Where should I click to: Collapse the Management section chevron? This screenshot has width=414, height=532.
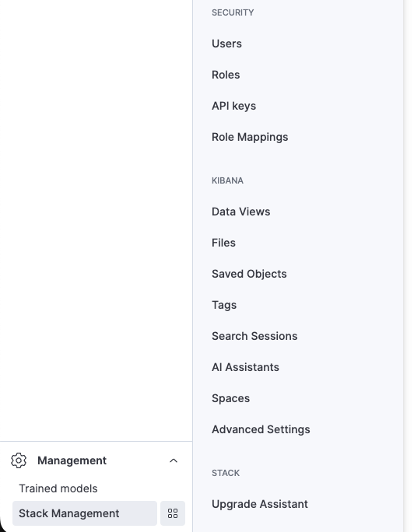click(174, 460)
